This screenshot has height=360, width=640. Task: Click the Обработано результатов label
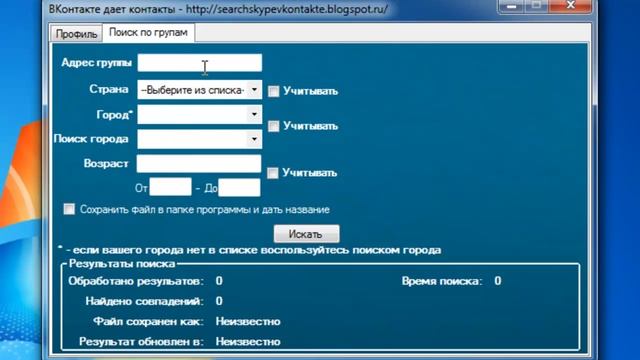click(x=136, y=281)
